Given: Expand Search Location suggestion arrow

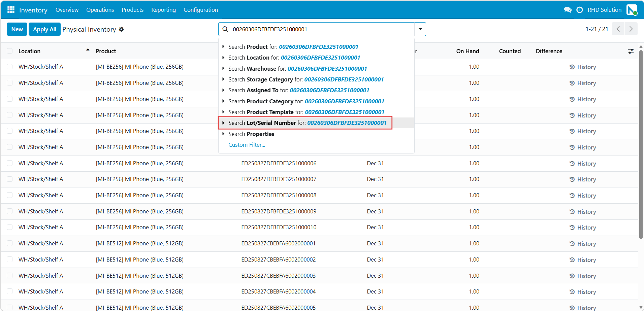Looking at the screenshot, I should pos(223,58).
